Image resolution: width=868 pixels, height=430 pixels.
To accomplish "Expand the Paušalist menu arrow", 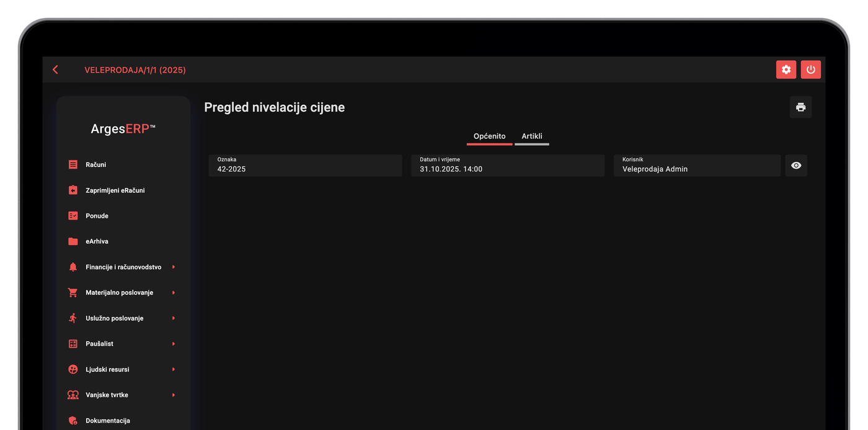I will pyautogui.click(x=174, y=344).
